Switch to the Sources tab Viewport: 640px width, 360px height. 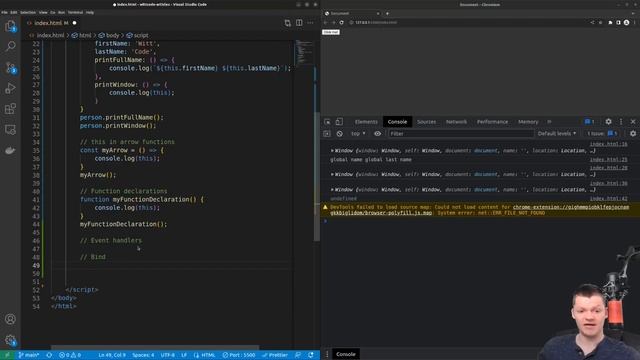(x=426, y=122)
